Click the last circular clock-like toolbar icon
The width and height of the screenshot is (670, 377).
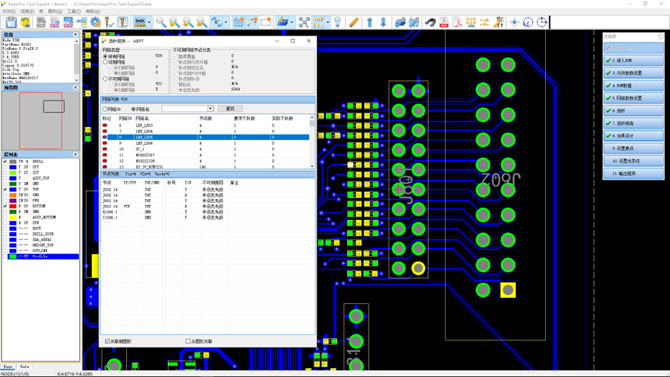tap(542, 22)
